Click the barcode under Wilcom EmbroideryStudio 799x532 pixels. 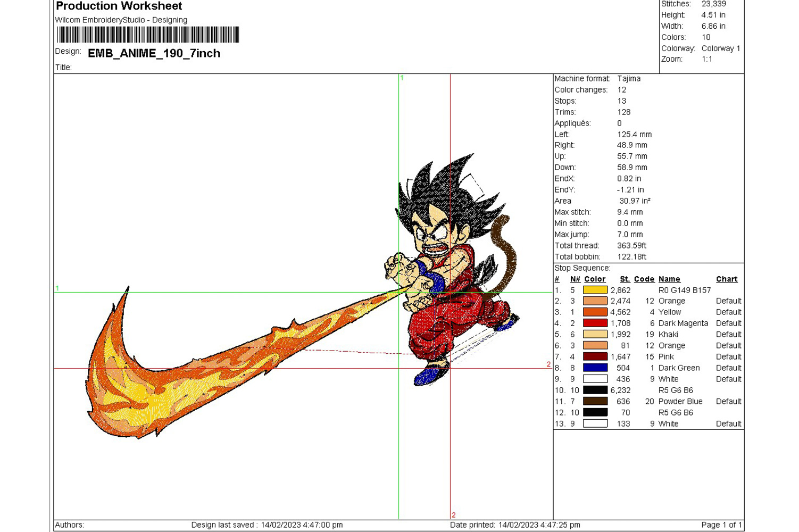pyautogui.click(x=148, y=35)
